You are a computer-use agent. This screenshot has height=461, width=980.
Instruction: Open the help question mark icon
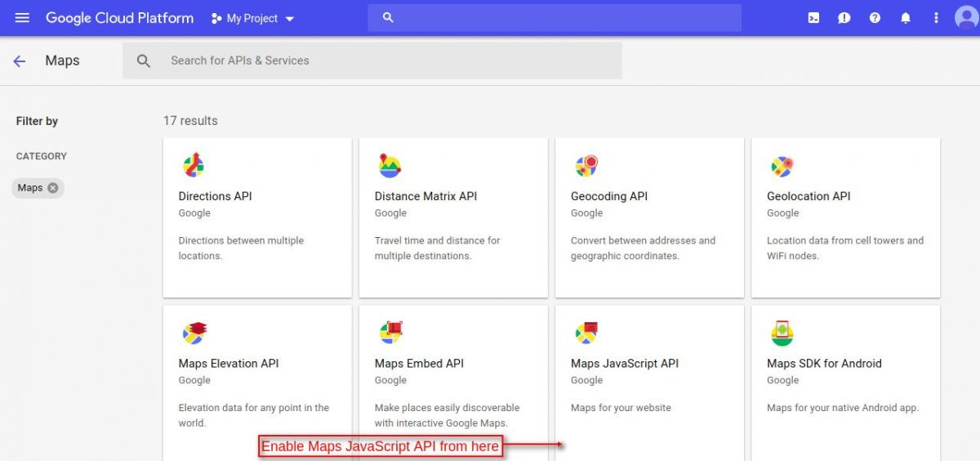(x=875, y=18)
